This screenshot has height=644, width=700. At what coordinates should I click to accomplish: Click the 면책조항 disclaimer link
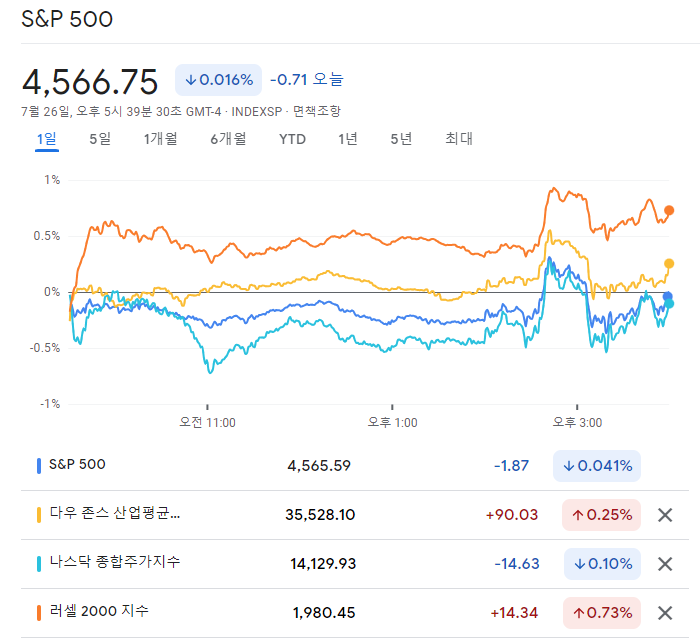point(317,111)
